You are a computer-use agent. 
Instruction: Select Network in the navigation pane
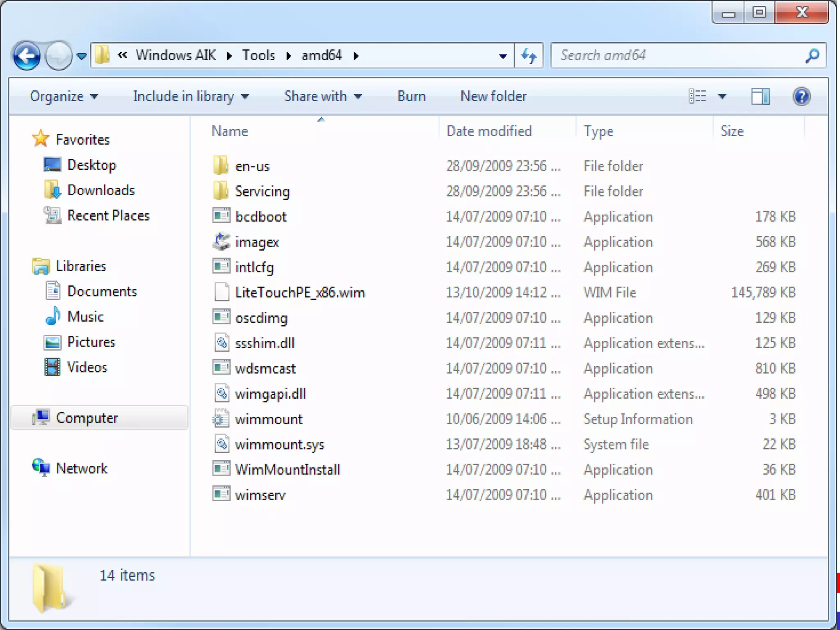(x=82, y=468)
